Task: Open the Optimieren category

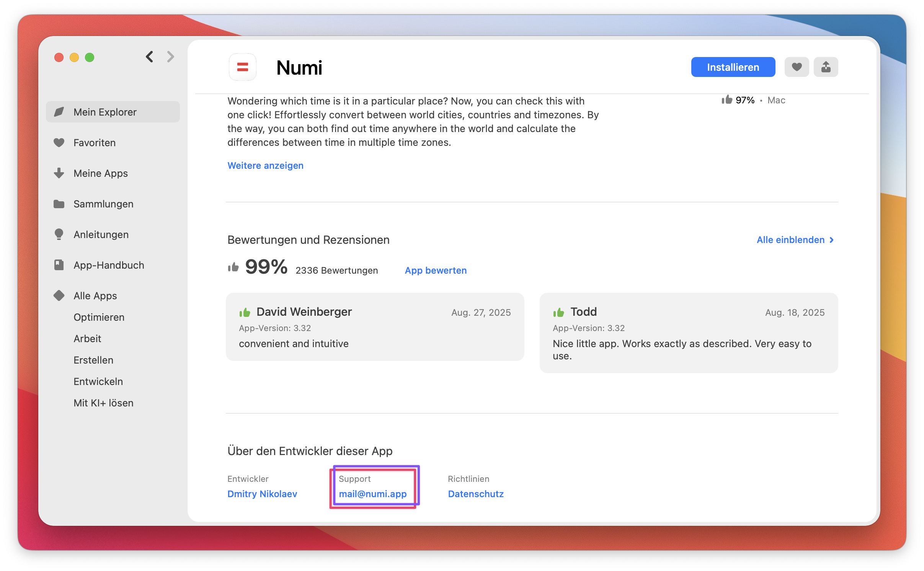Action: [x=99, y=317]
